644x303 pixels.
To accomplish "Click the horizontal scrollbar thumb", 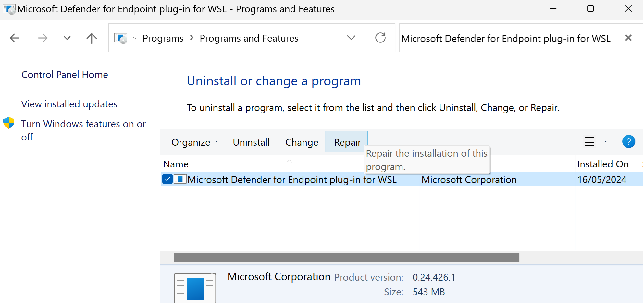I will (346, 258).
